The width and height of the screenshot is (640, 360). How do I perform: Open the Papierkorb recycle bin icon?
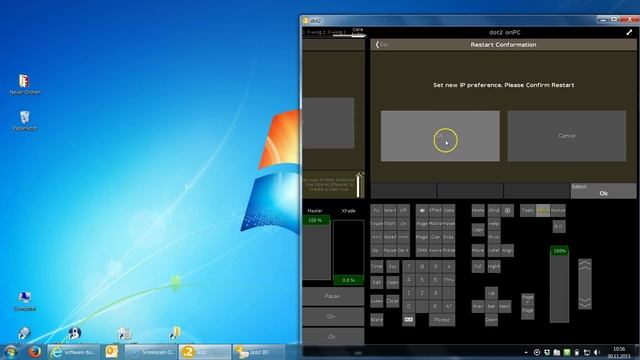[x=24, y=120]
